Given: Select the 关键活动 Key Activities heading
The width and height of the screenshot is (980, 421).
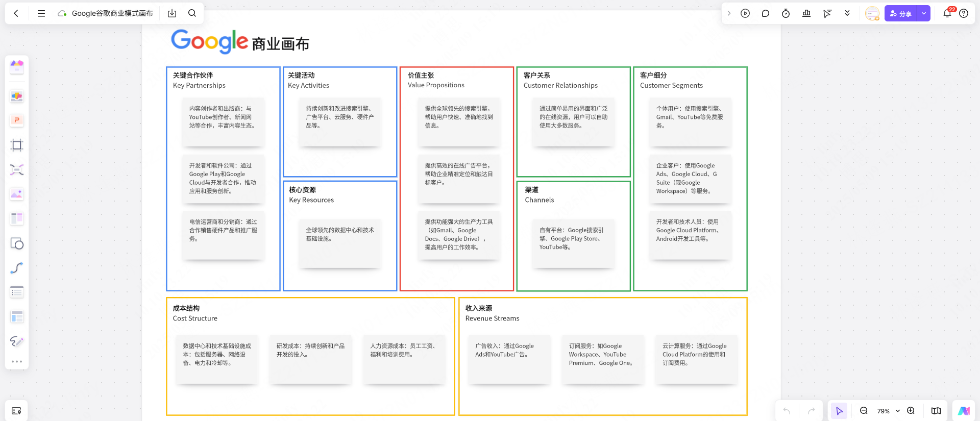Looking at the screenshot, I should 308,80.
